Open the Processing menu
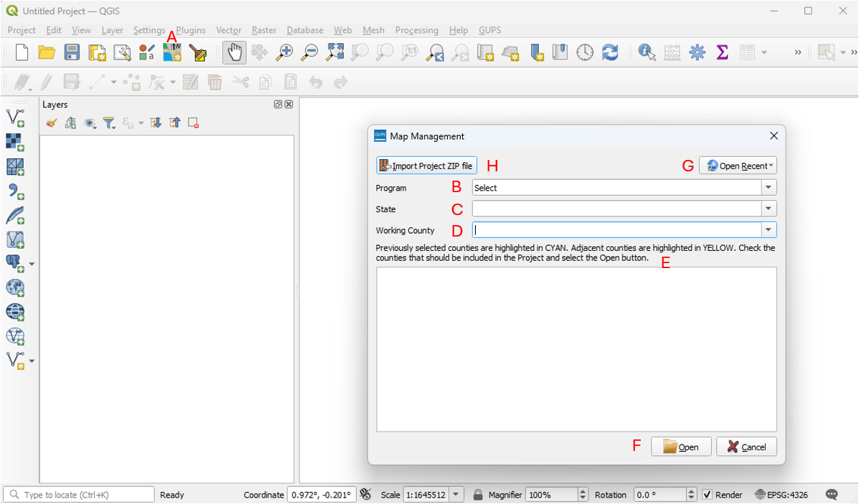Viewport: 859px width, 504px height. tap(416, 30)
